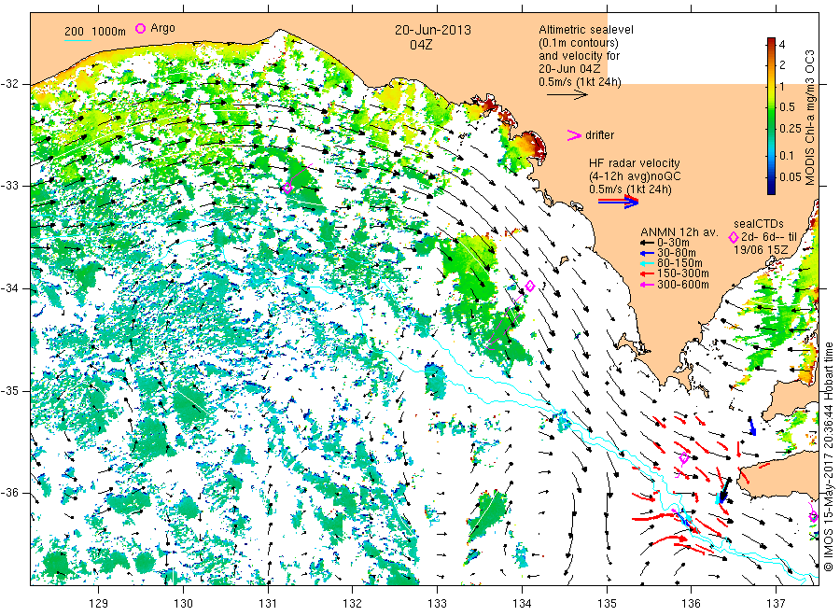840x616 pixels.
Task: Click the 'ANMN 12h av.' legend heading
Action: point(679,232)
